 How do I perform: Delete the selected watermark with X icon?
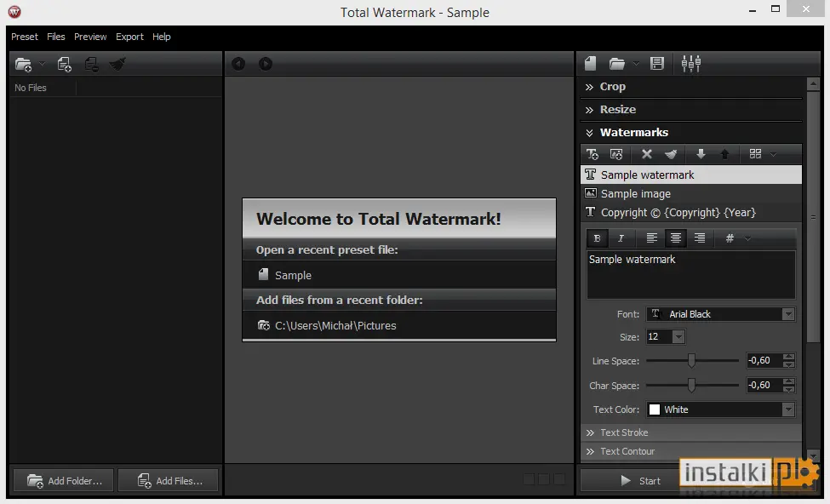point(646,154)
